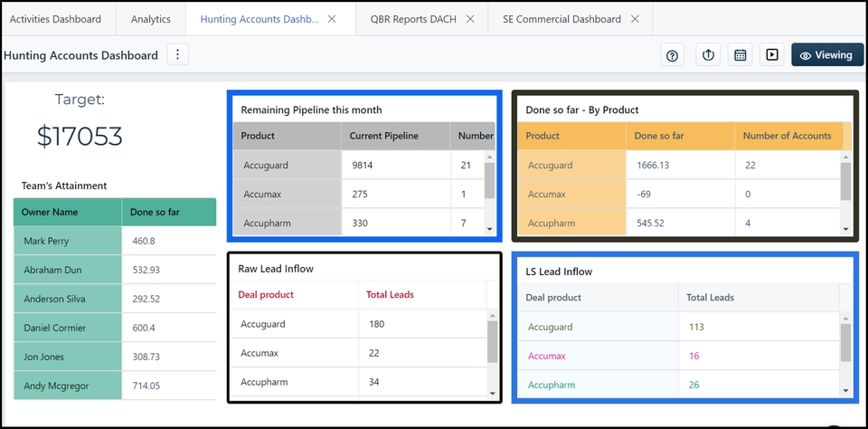Open the calendar date filter icon

[x=741, y=55]
